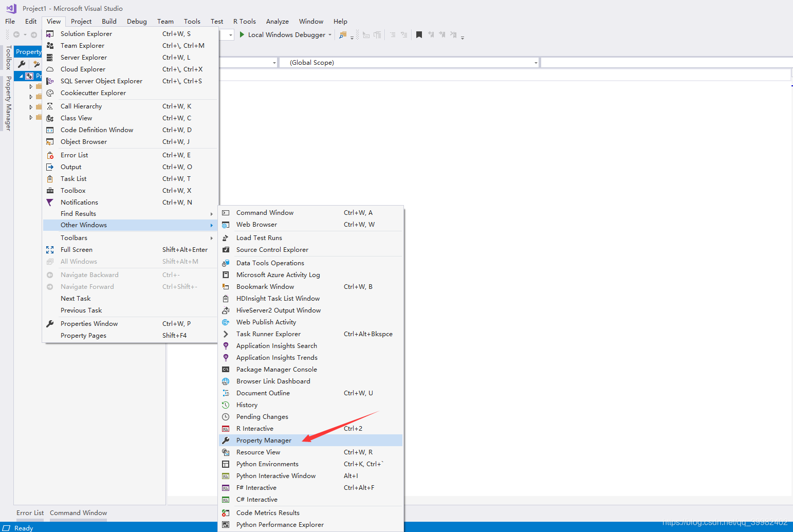Click the Team Explorer icon

pyautogui.click(x=50, y=46)
